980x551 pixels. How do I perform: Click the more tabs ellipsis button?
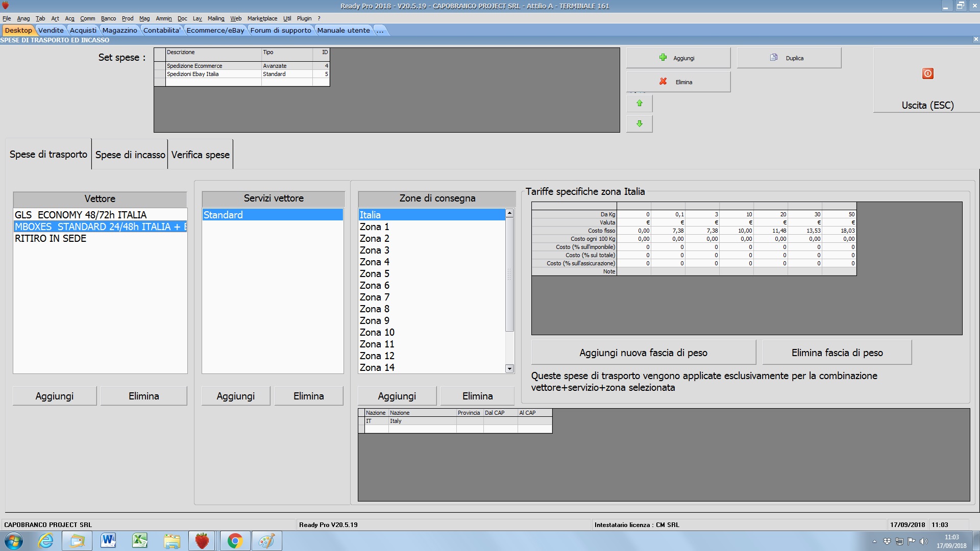pyautogui.click(x=380, y=30)
